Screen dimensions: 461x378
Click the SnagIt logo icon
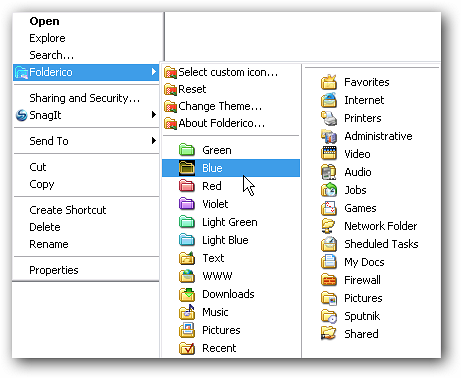(x=21, y=115)
